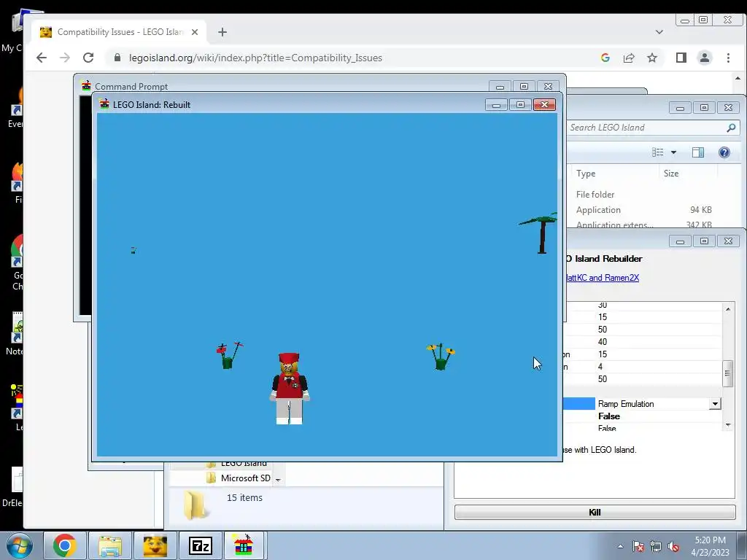Image resolution: width=747 pixels, height=560 pixels.
Task: Open view options dropdown arrow
Action: (673, 152)
